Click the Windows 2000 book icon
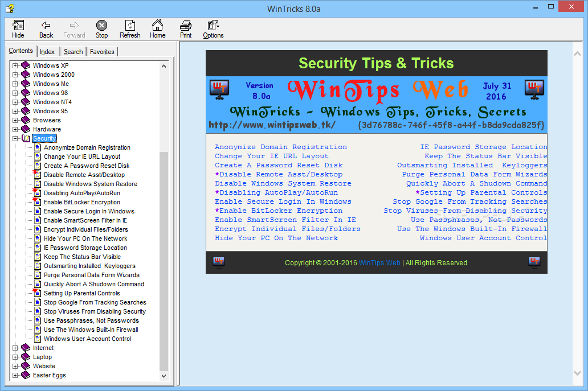 point(26,75)
